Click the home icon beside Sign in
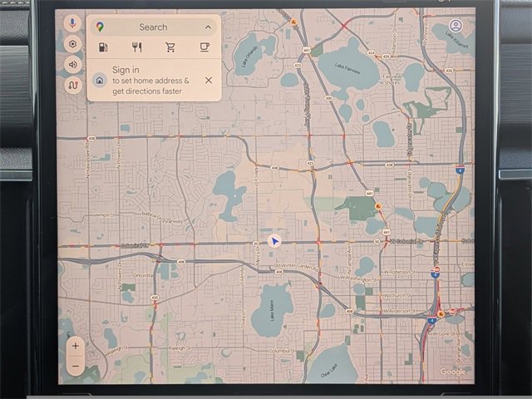The width and height of the screenshot is (532, 399). pyautogui.click(x=100, y=81)
